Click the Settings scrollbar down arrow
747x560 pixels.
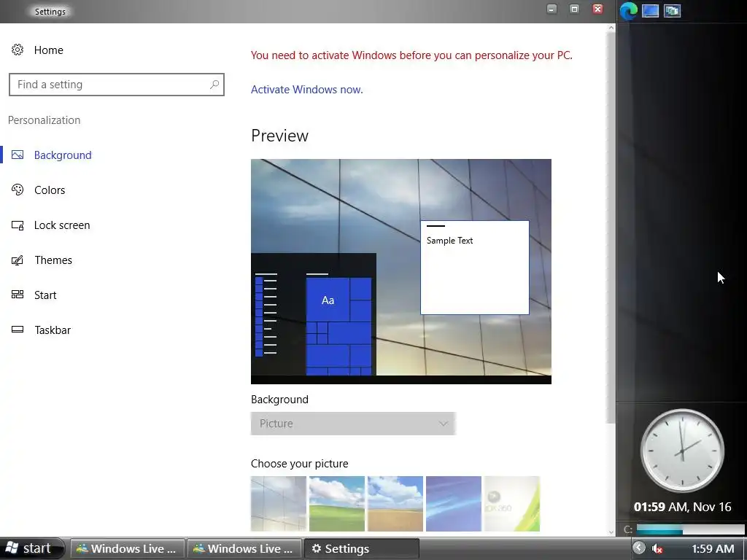611,532
